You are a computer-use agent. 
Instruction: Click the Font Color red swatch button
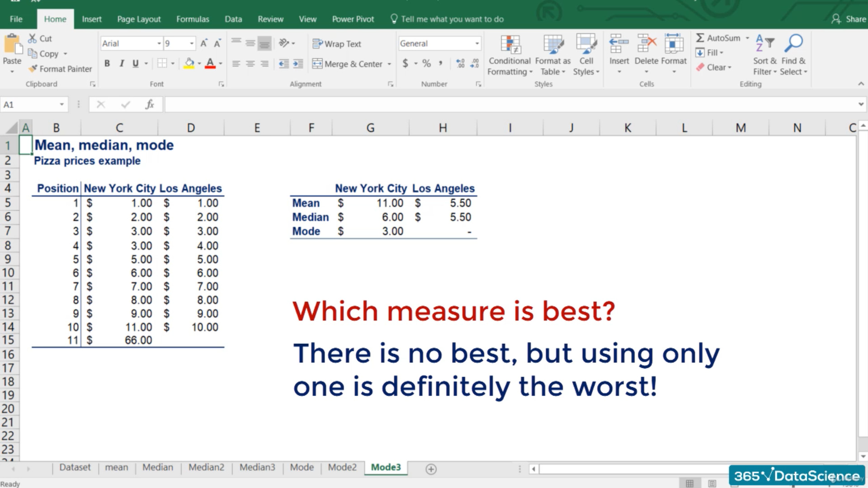(x=210, y=64)
